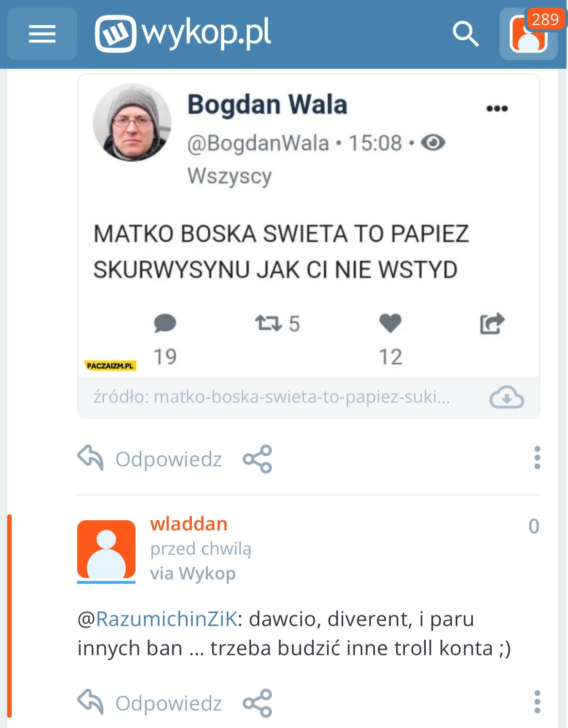This screenshot has height=728, width=568.
Task: Open wladdan's user profile name
Action: click(189, 524)
